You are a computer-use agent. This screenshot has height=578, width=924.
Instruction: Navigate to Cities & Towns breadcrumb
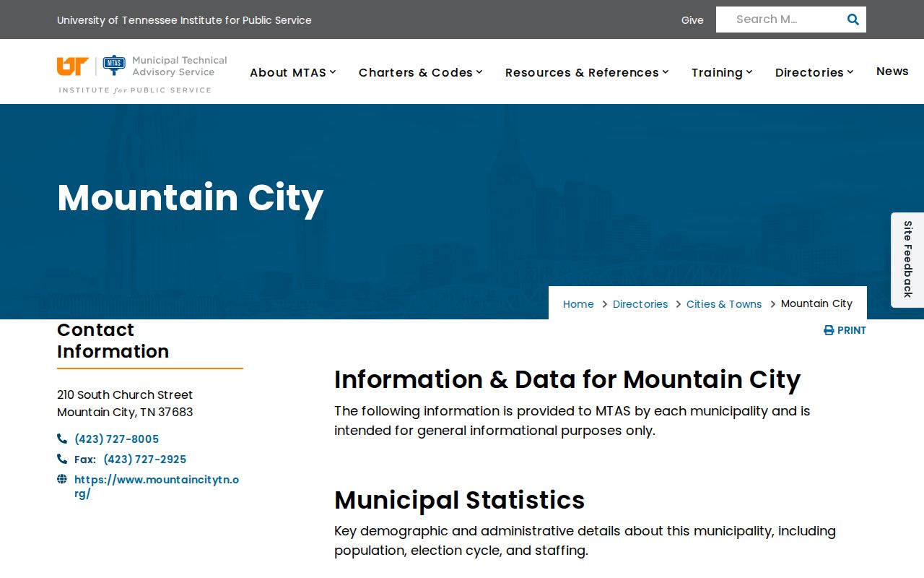[724, 304]
